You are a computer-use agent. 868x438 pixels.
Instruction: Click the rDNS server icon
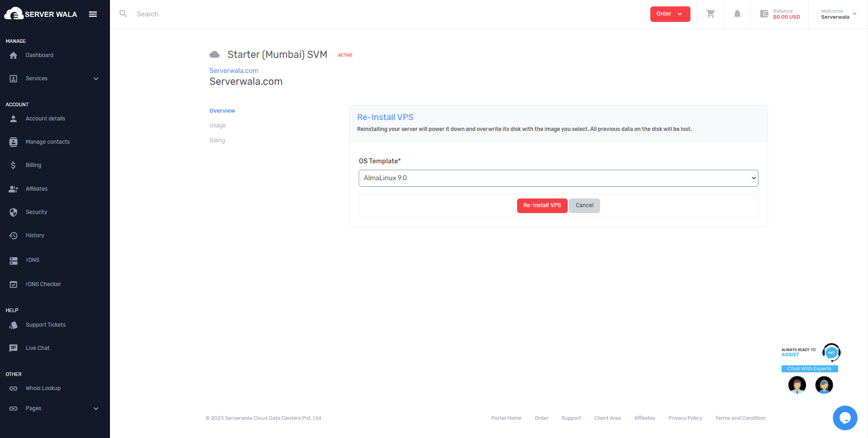[x=13, y=261]
